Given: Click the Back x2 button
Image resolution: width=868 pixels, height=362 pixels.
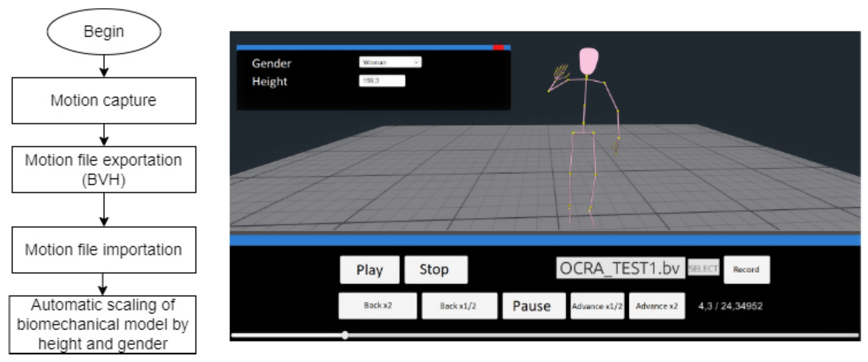Looking at the screenshot, I should pyautogui.click(x=377, y=306).
